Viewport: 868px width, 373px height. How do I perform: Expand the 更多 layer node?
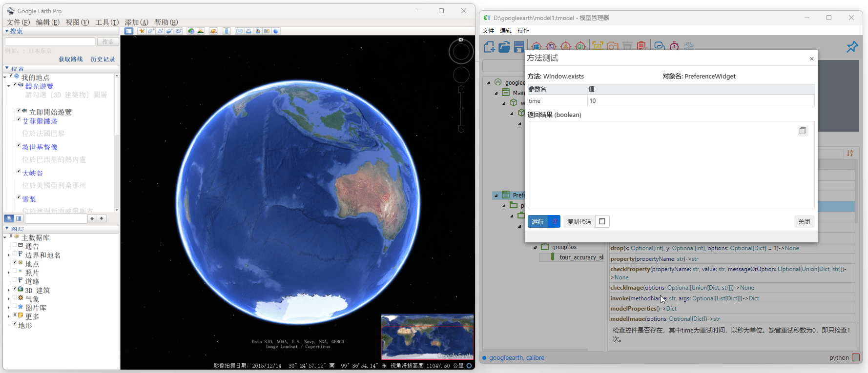(8, 316)
